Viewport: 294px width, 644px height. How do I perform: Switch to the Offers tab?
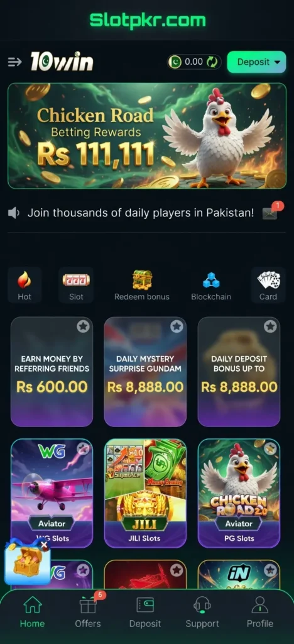[88, 612]
